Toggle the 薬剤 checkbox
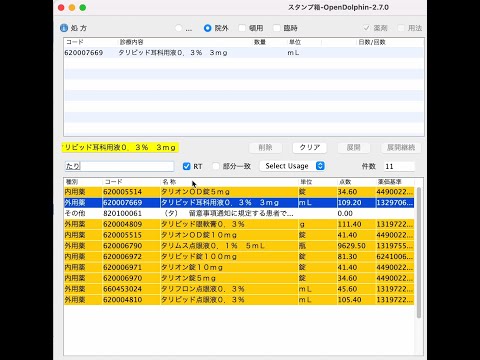The width and height of the screenshot is (480, 360). point(367,28)
